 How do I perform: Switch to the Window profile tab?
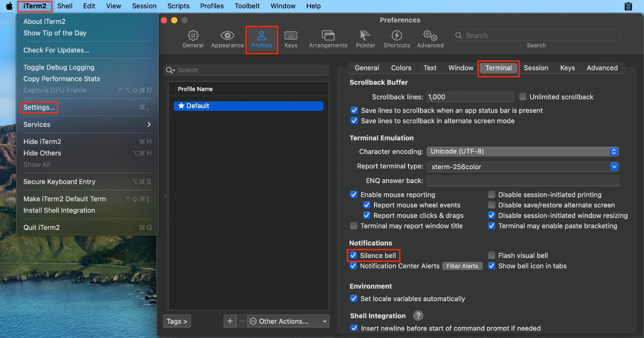(460, 68)
